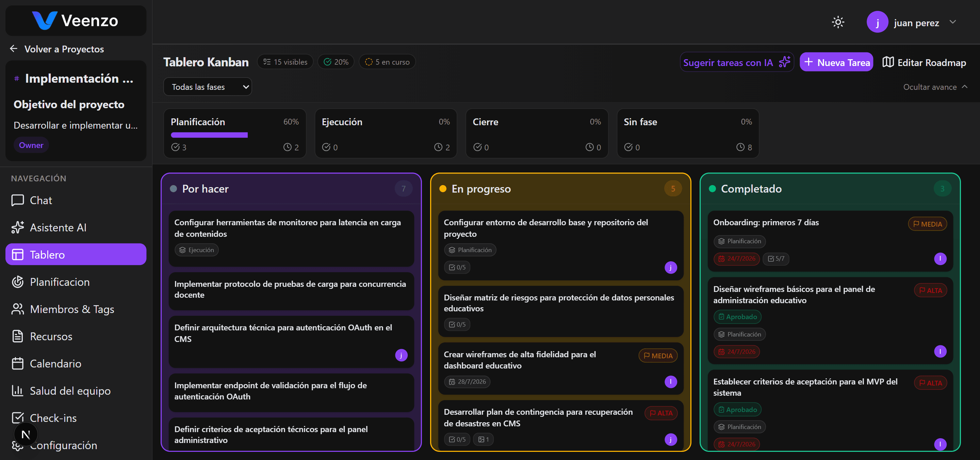980x460 pixels.
Task: Click Editar Roadmap button
Action: (x=924, y=62)
